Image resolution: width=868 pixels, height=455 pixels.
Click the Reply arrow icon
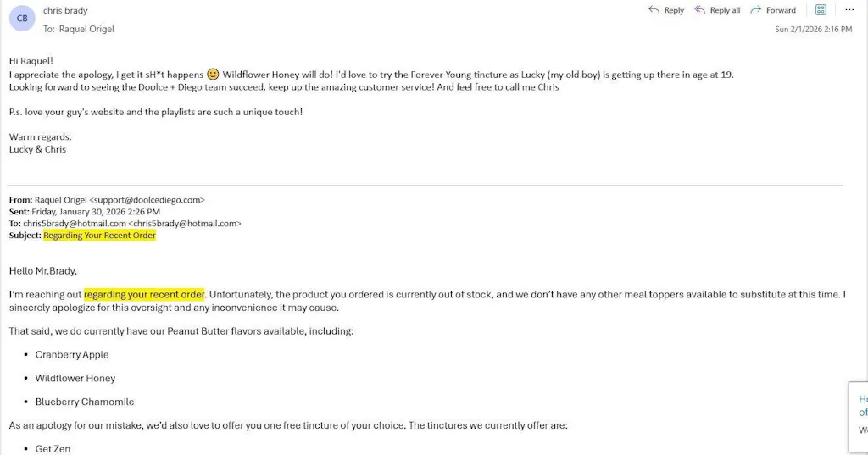click(x=654, y=10)
